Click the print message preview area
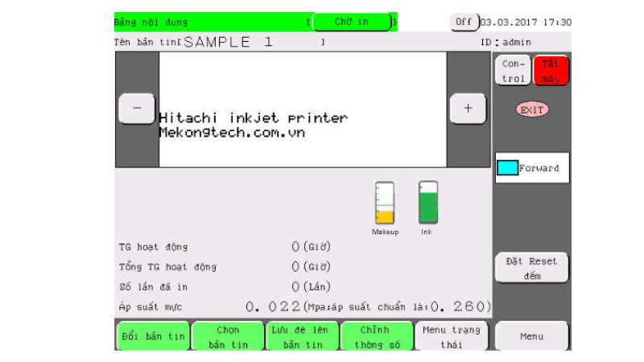644x362 pixels. pyautogui.click(x=303, y=109)
